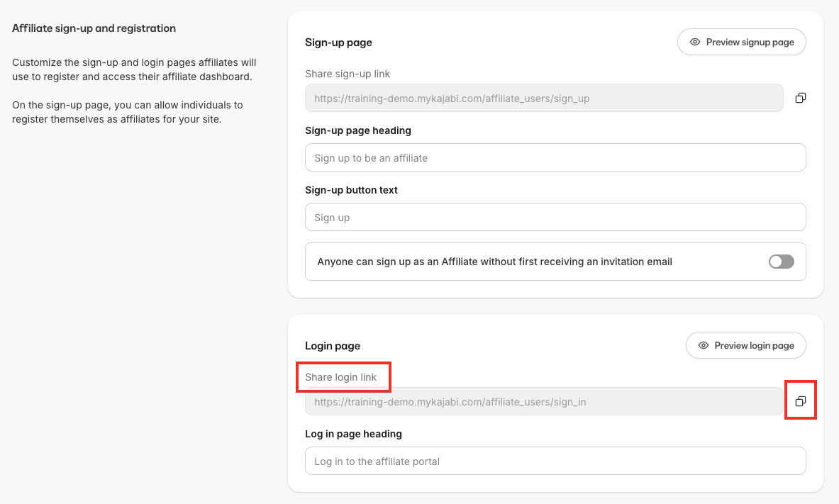The width and height of the screenshot is (839, 504).
Task: Open the Preview login page
Action: [x=745, y=345]
